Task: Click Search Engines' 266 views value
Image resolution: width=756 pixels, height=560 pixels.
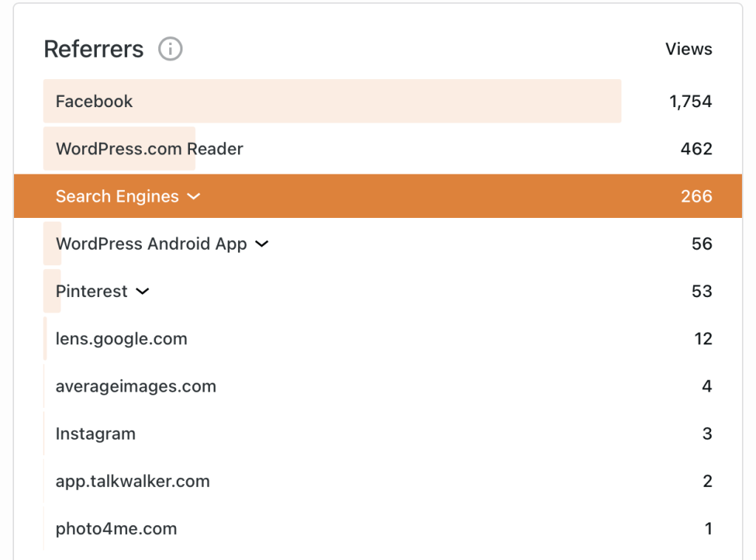Action: click(696, 197)
